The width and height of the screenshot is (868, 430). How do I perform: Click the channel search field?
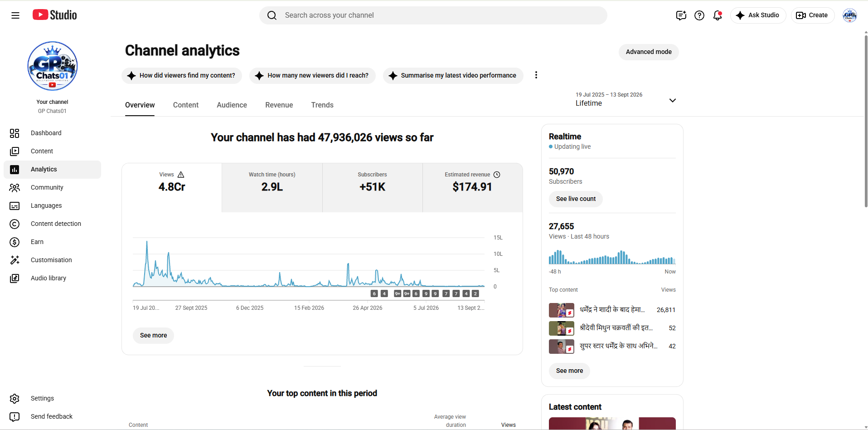click(433, 15)
